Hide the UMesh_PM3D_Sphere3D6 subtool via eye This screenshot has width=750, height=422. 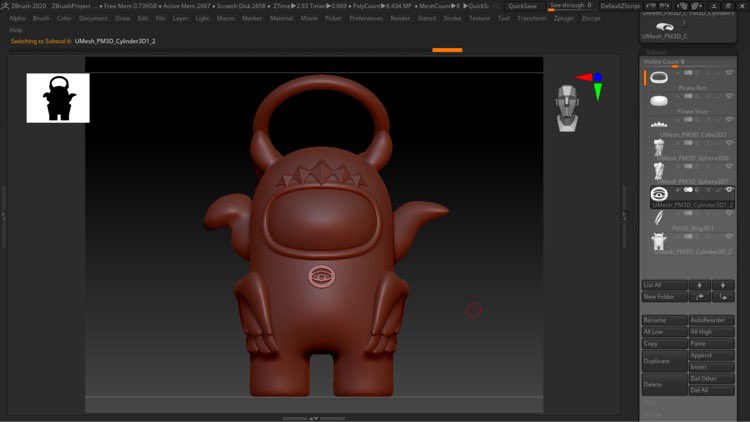coord(729,143)
